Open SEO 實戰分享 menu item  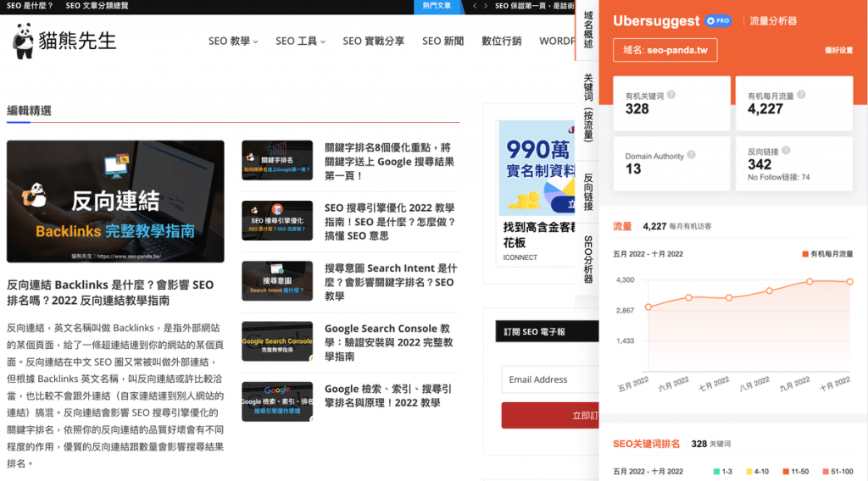coord(373,41)
